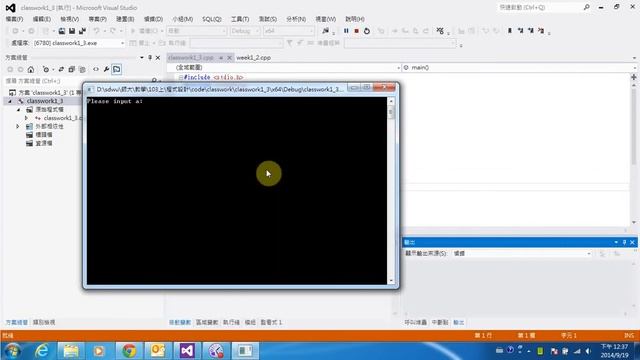Open the View (V) menu

(x=69, y=19)
